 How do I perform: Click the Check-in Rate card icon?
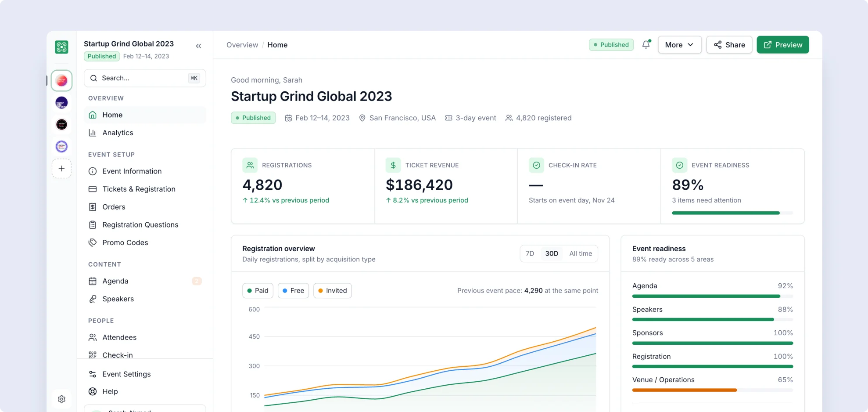[536, 165]
